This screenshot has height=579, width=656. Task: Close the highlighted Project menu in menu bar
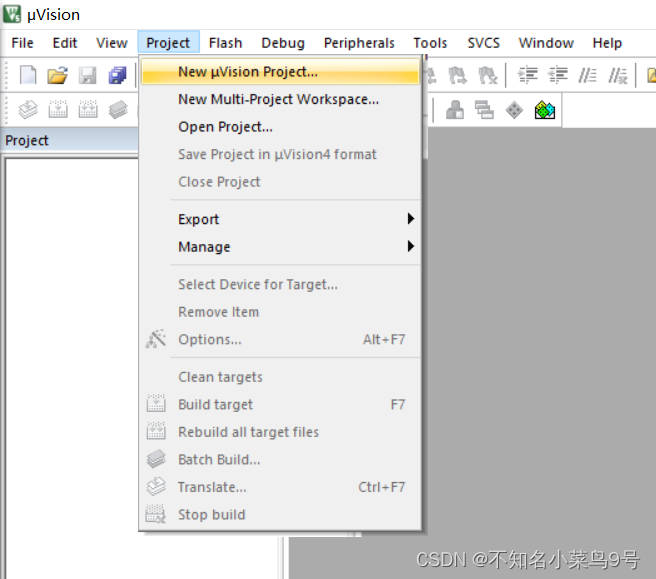point(168,43)
